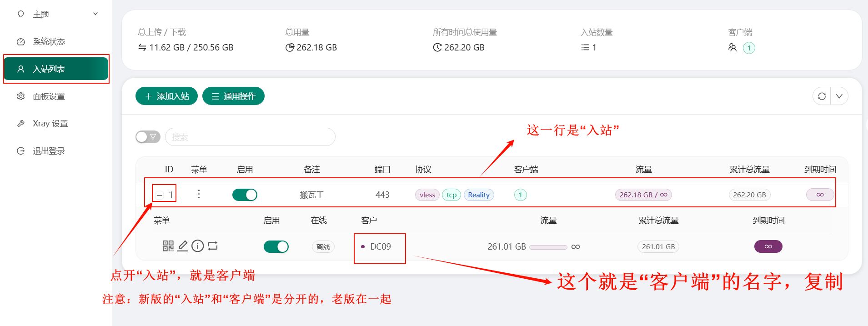868x326 pixels.
Task: Click the Reality tag
Action: [x=479, y=195]
